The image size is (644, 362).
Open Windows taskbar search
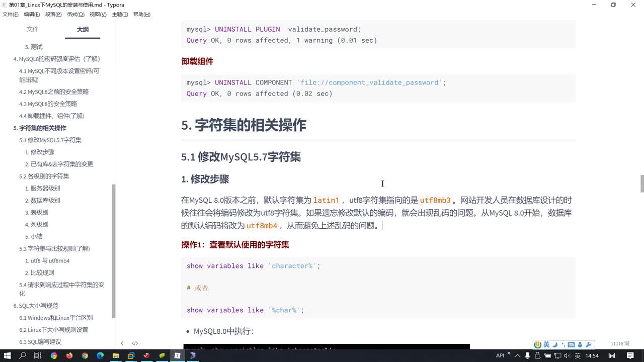(x=23, y=355)
